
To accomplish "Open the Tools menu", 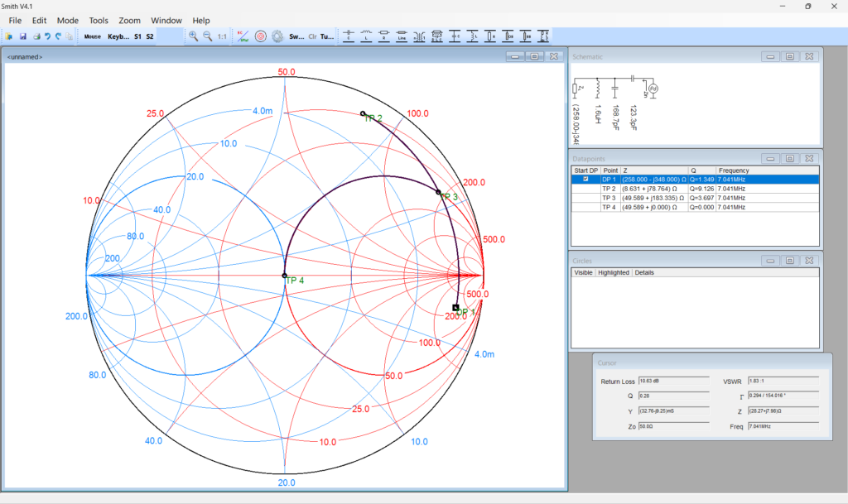I will (x=99, y=20).
